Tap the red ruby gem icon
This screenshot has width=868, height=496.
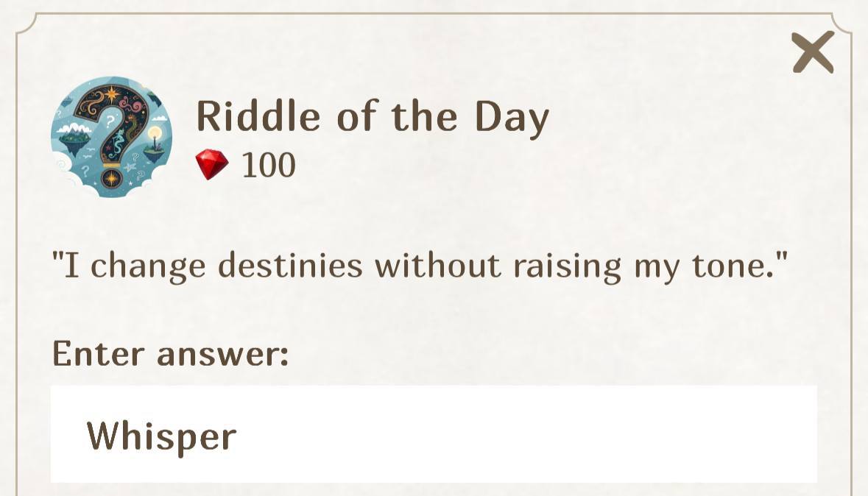point(211,164)
